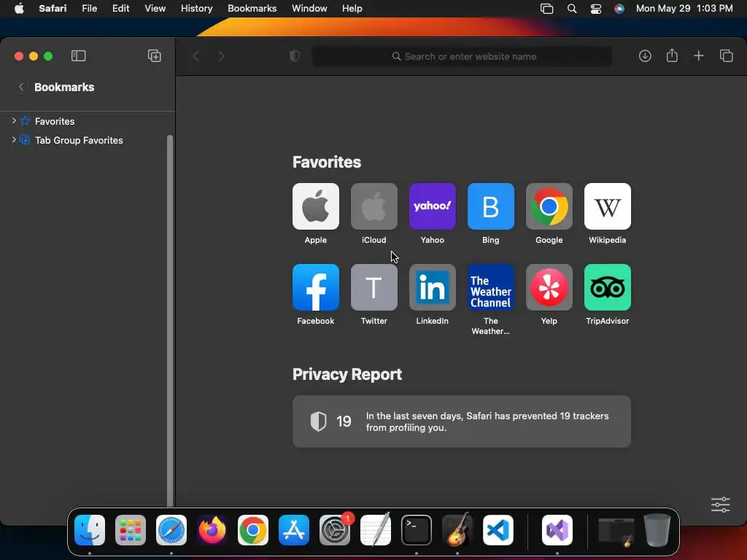Open Finder from the Dock

pyautogui.click(x=90, y=530)
